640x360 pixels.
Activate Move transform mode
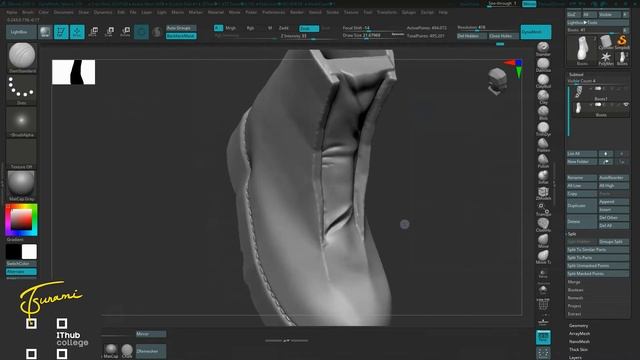pos(93,32)
